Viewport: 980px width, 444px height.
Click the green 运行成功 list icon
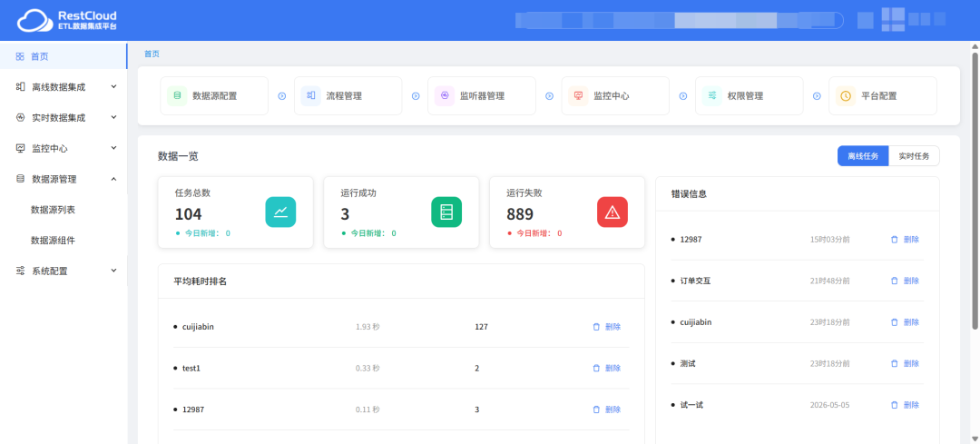[446, 212]
